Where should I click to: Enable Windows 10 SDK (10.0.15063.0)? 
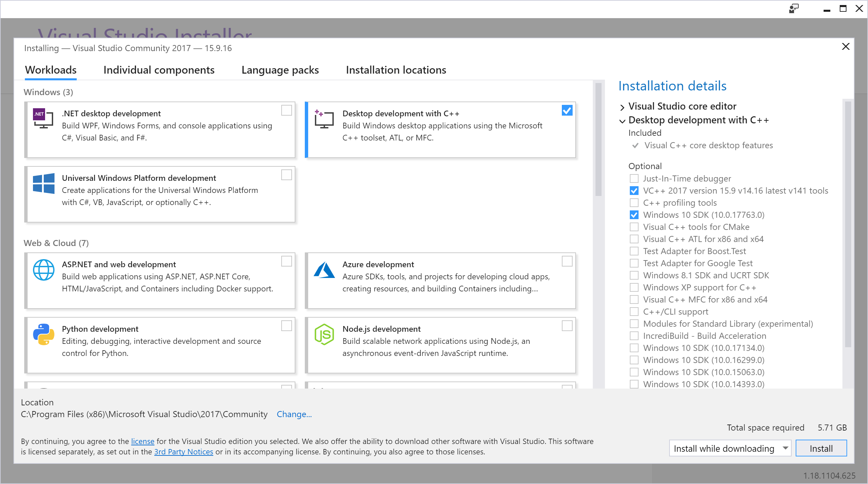click(634, 372)
